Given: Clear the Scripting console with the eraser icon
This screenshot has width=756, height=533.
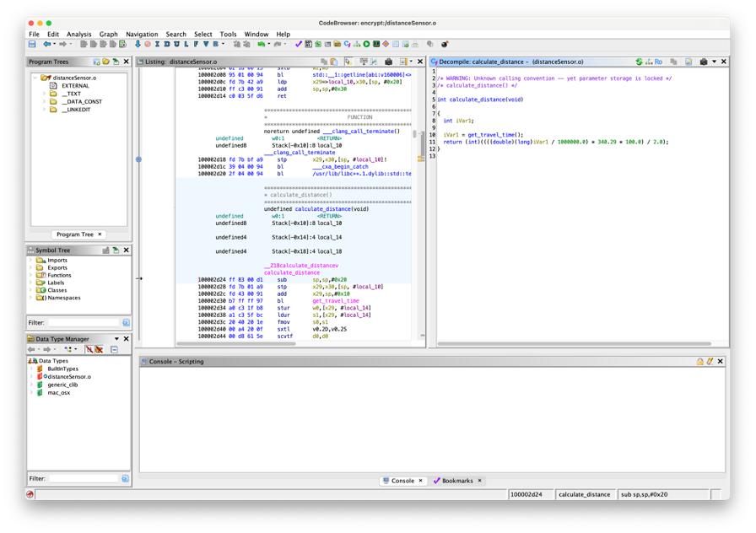Looking at the screenshot, I should (710, 361).
